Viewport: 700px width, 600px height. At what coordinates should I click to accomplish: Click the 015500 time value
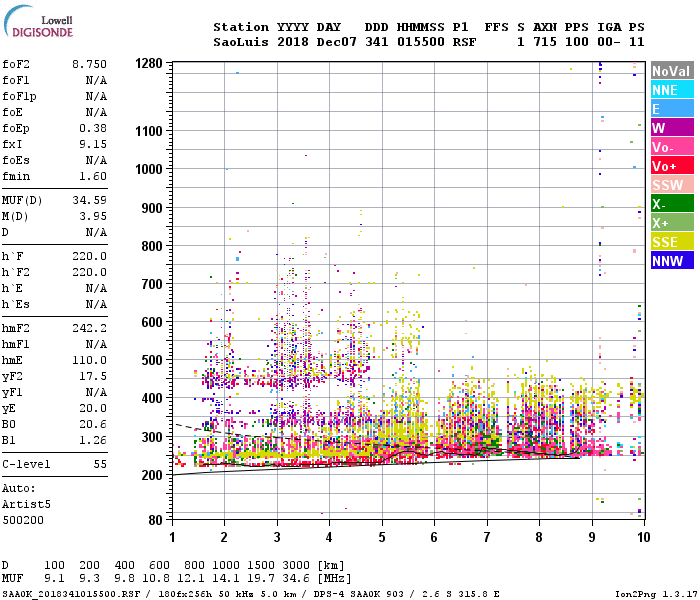tap(421, 42)
